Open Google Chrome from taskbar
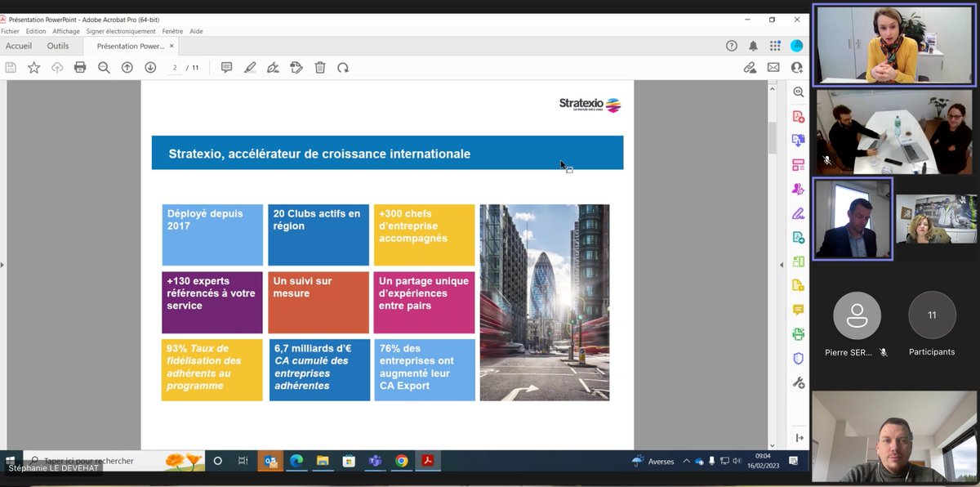Viewport: 980px width, 487px height. point(401,461)
